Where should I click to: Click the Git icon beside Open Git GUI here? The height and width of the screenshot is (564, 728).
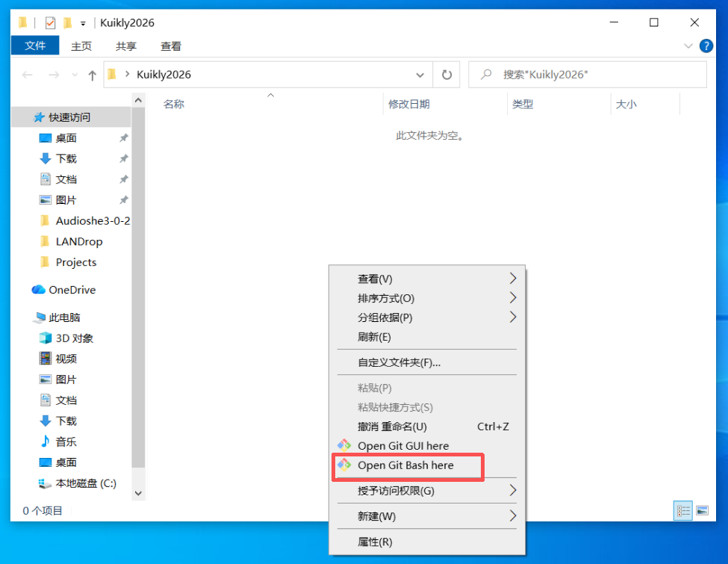(344, 445)
